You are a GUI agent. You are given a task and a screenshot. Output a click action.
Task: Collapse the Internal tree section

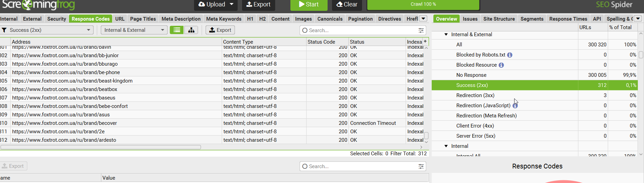coord(446,146)
